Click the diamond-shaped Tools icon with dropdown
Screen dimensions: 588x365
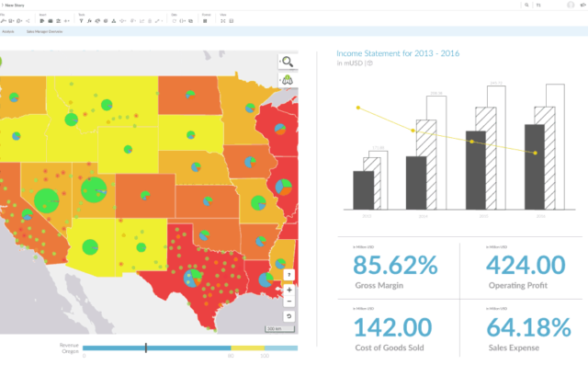(121, 21)
